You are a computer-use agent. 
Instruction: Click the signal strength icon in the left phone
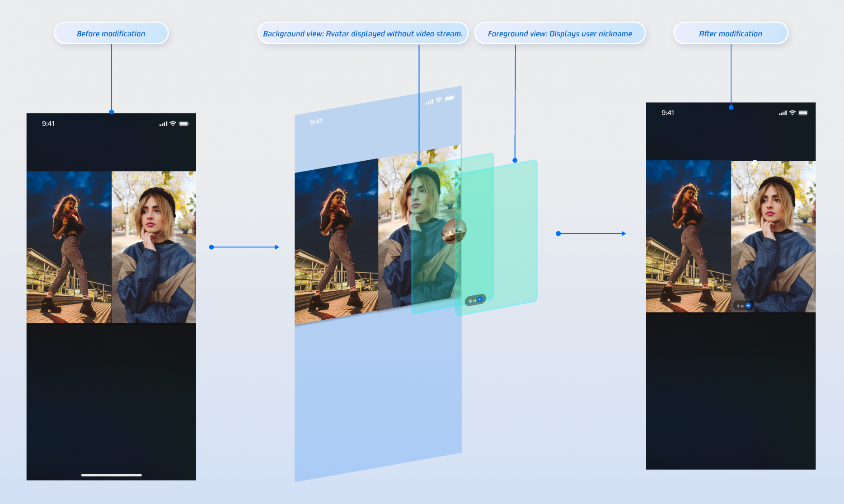[x=163, y=124]
